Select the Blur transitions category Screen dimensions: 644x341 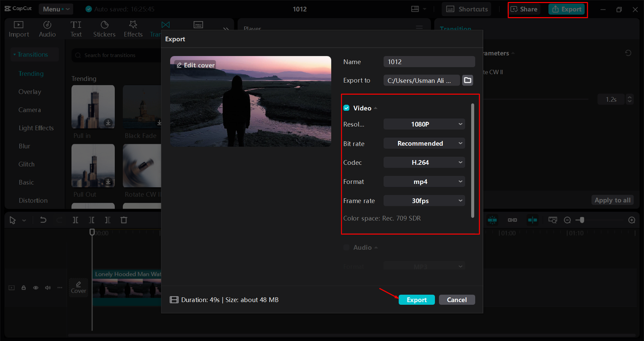click(x=25, y=146)
